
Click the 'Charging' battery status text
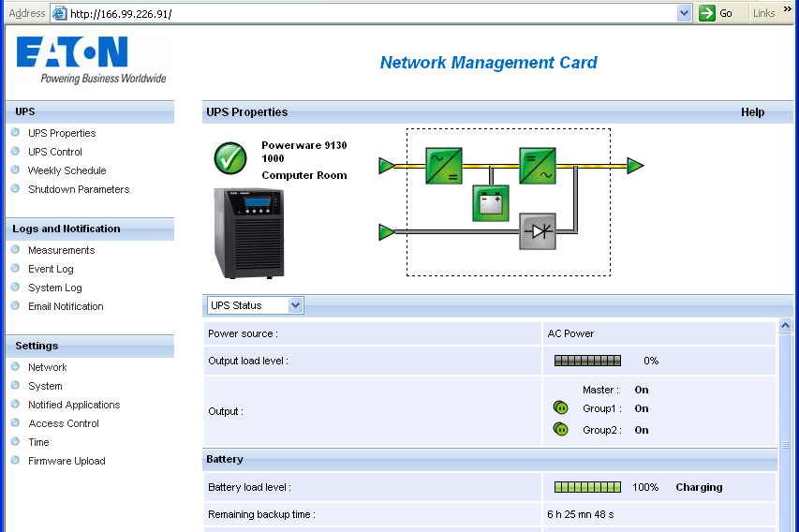pos(699,487)
